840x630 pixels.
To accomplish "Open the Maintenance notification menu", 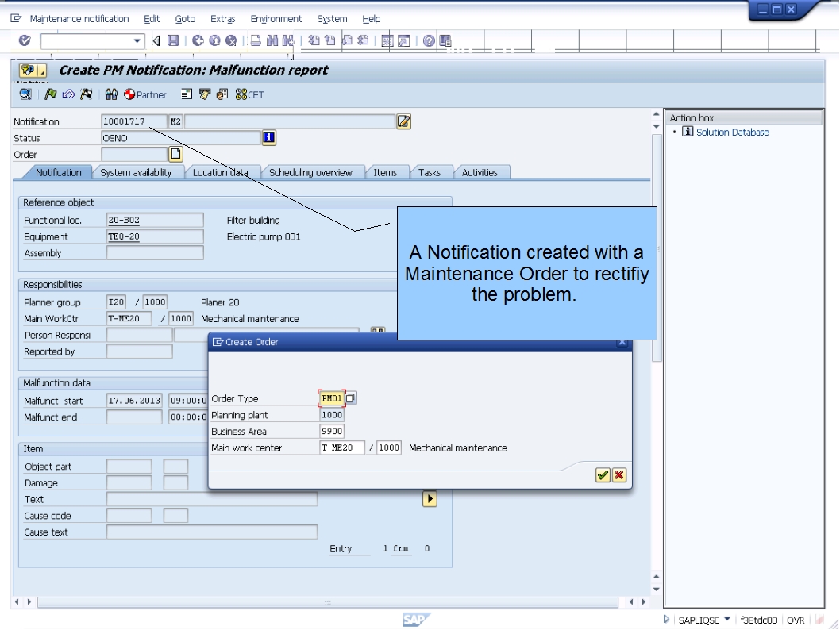I will 79,19.
